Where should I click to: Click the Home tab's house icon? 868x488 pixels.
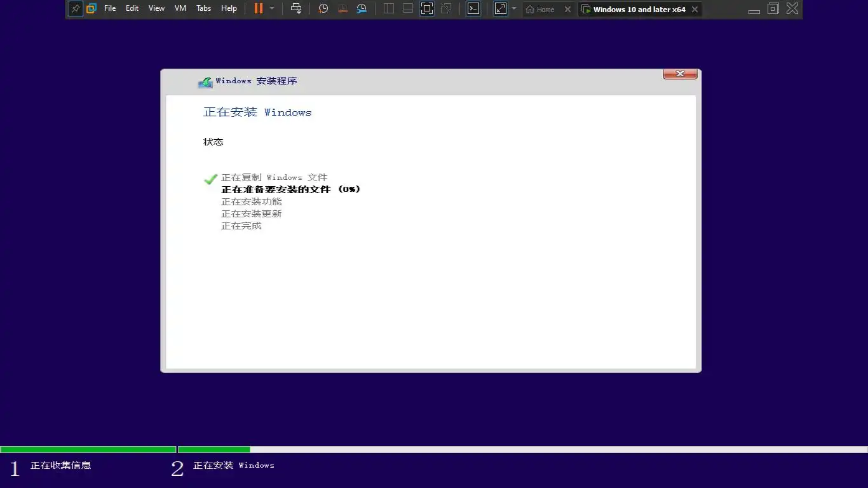[x=530, y=10]
